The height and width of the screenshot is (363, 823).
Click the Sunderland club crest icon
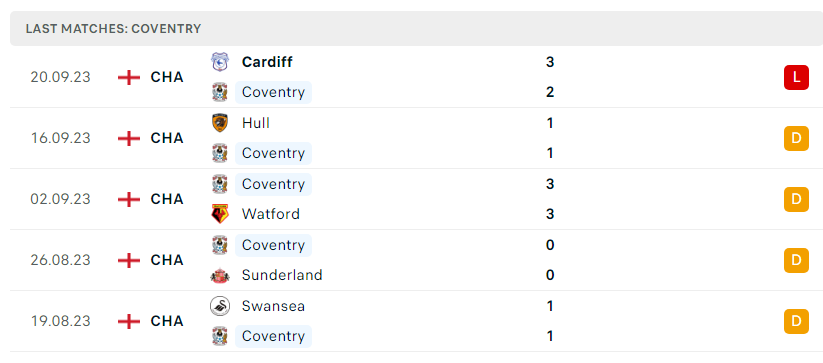coord(219,275)
